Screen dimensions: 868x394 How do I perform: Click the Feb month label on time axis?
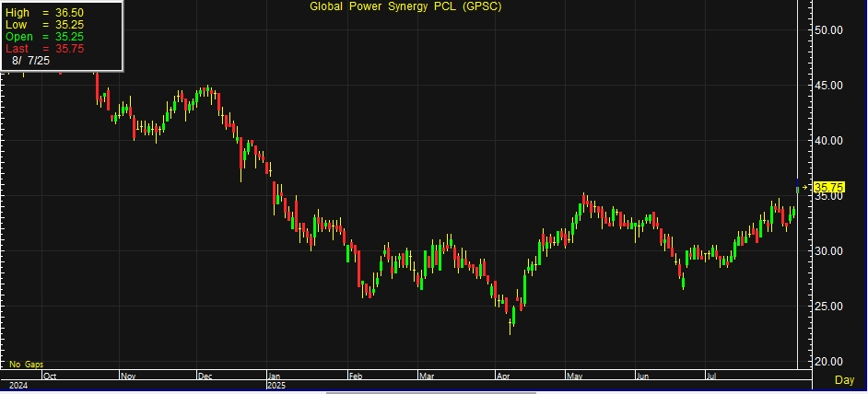tap(356, 377)
